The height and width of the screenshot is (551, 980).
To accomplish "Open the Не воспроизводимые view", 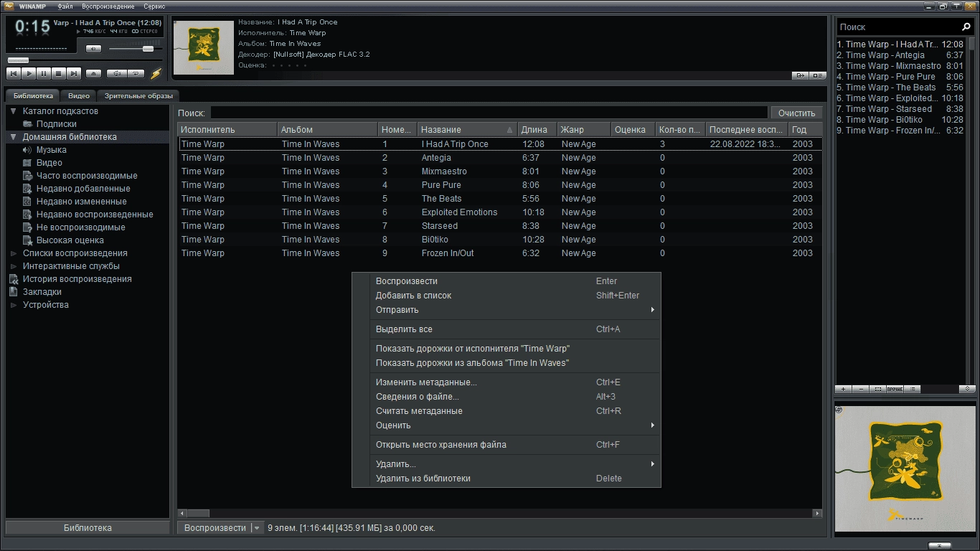I will (x=80, y=227).
